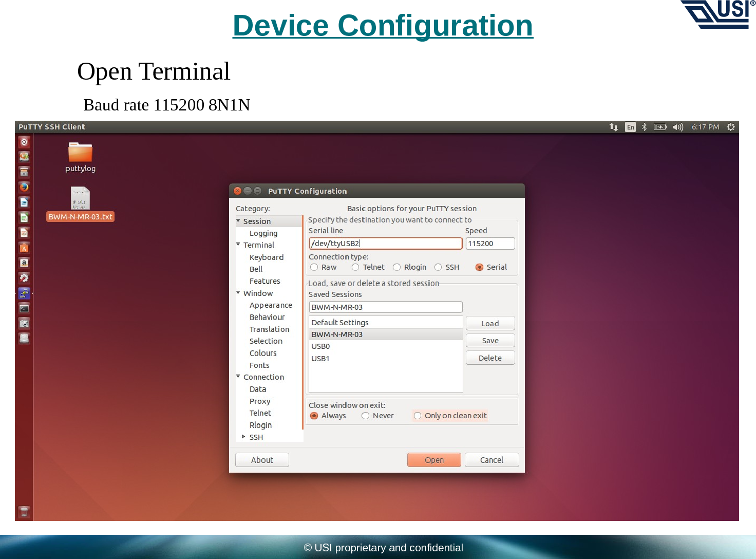Open the Keyboard settings category
The height and width of the screenshot is (559, 756).
click(x=267, y=257)
